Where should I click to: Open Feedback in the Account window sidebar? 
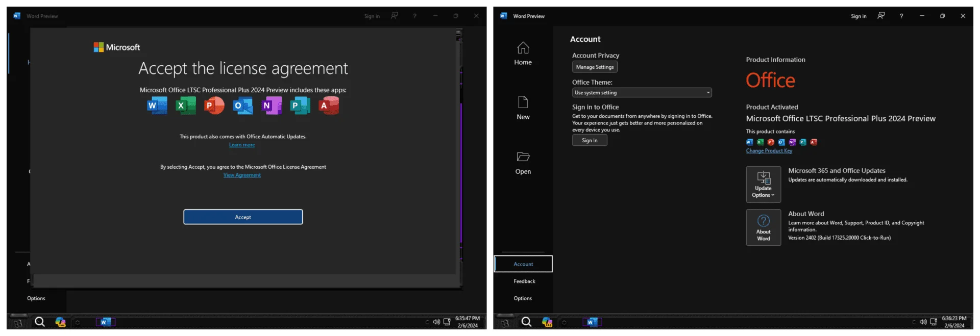[x=524, y=281]
